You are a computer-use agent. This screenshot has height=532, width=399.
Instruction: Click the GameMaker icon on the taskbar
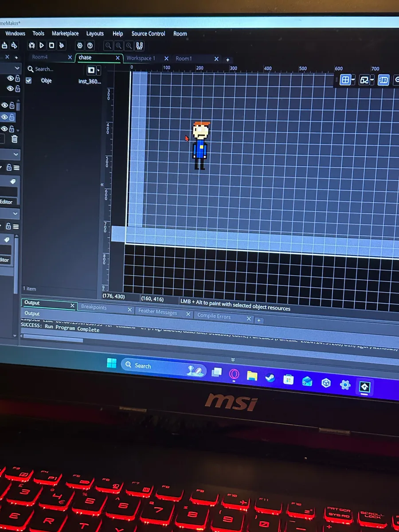pos(364,387)
